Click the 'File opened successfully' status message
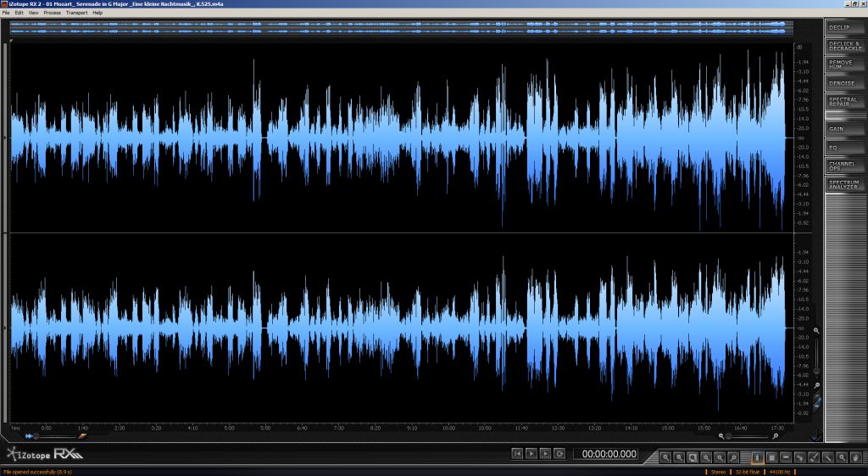This screenshot has height=476, width=868. (x=37, y=472)
